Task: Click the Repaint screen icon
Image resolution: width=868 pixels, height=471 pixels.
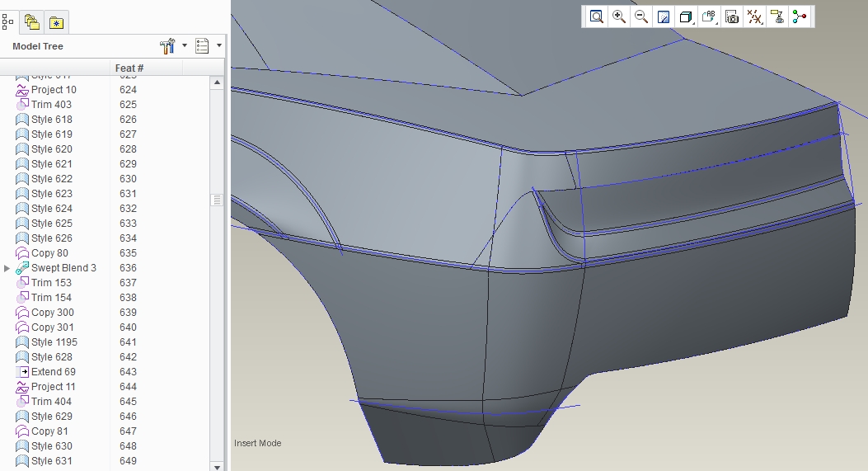Action: 664,16
